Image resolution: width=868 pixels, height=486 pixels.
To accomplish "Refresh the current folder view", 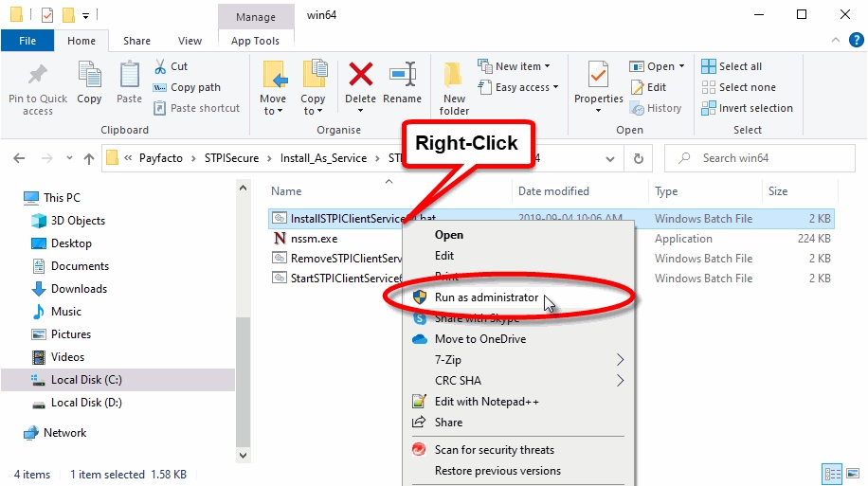I will [x=639, y=158].
